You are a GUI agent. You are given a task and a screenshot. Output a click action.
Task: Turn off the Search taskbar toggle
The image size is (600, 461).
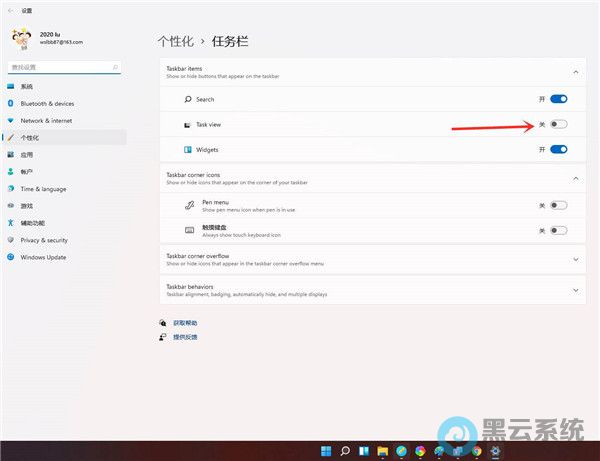pyautogui.click(x=558, y=99)
